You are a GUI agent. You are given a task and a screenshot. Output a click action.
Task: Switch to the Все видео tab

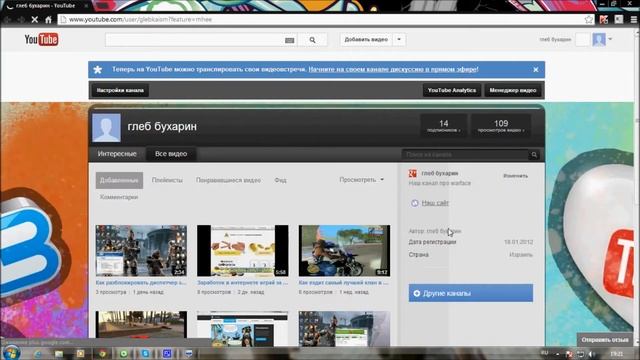coord(171,154)
